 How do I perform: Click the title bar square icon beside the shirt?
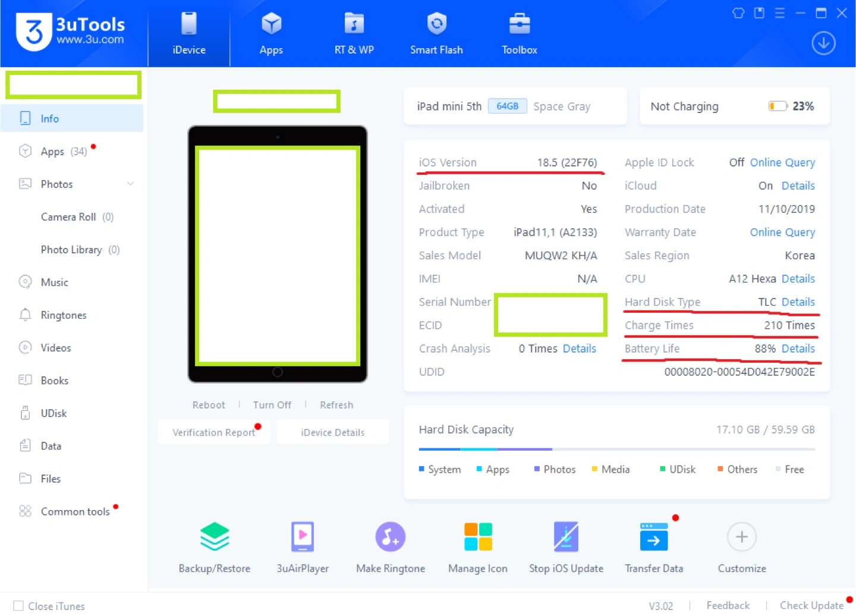[759, 13]
